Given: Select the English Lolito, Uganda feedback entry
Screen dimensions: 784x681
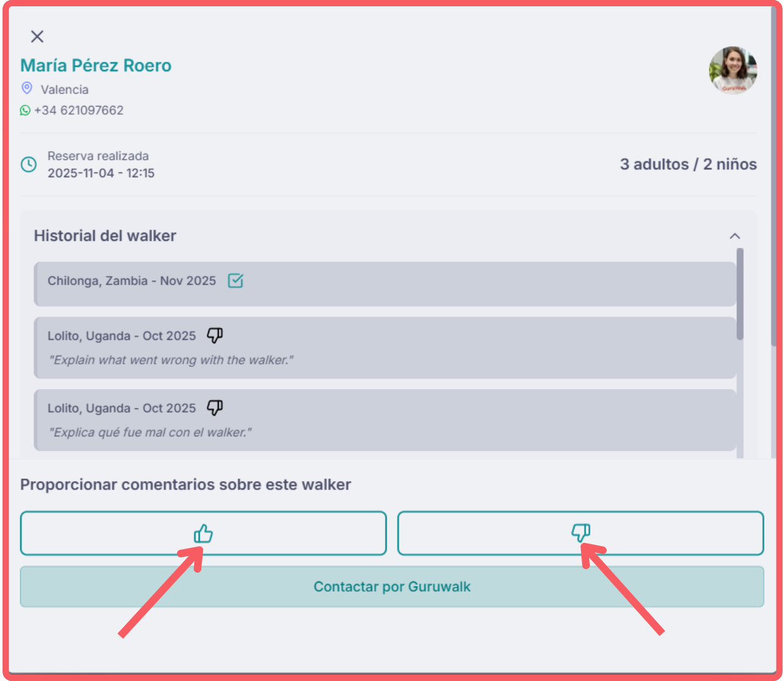Looking at the screenshot, I should click(385, 348).
